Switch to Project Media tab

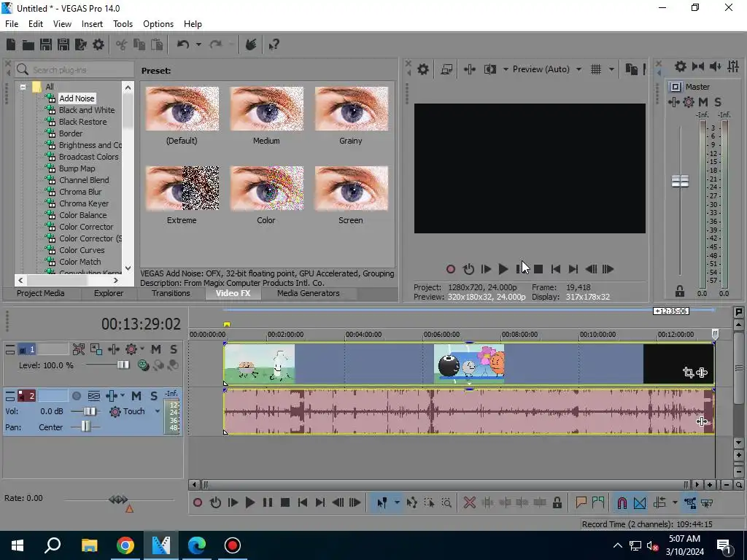coord(41,293)
